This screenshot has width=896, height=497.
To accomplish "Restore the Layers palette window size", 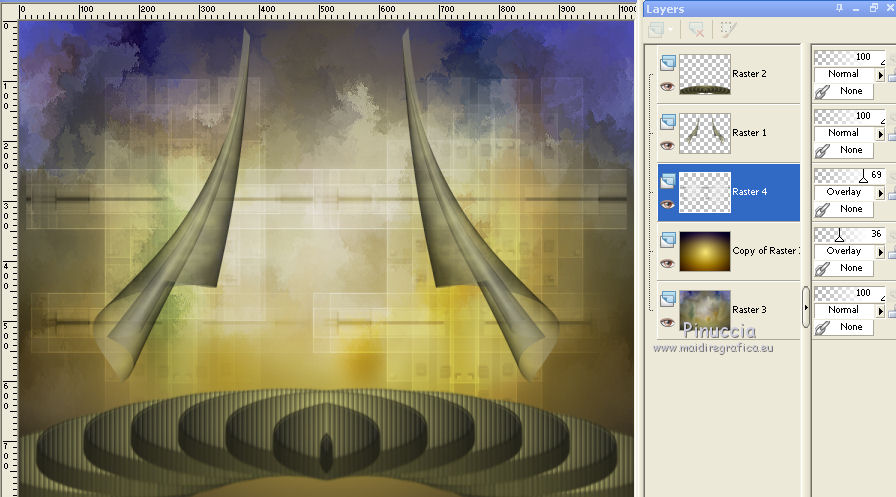I will (x=874, y=8).
